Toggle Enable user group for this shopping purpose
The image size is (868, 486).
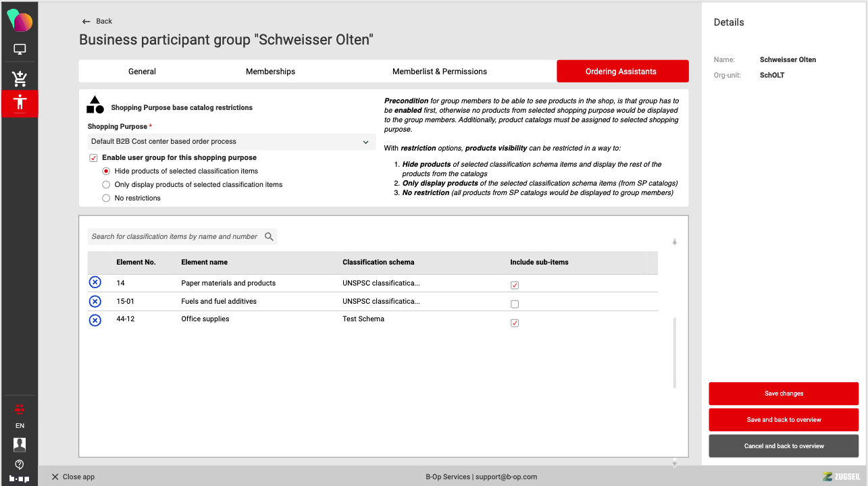pos(93,158)
